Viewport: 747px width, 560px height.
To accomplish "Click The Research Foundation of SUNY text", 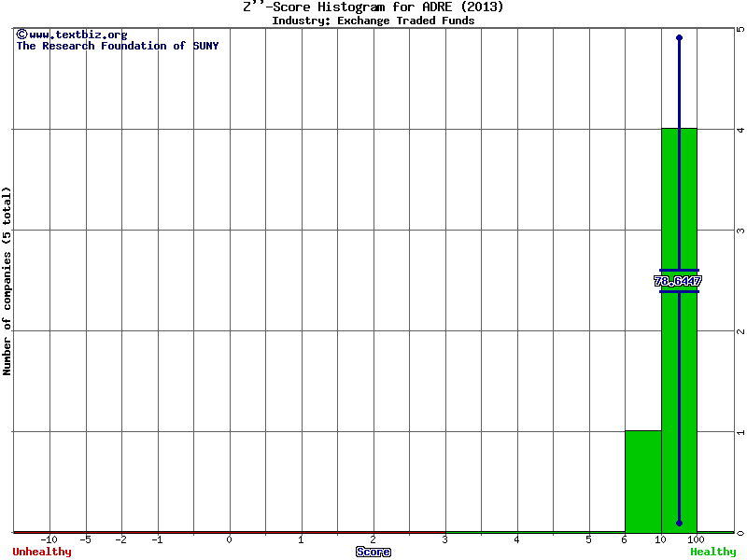I will 118,46.
